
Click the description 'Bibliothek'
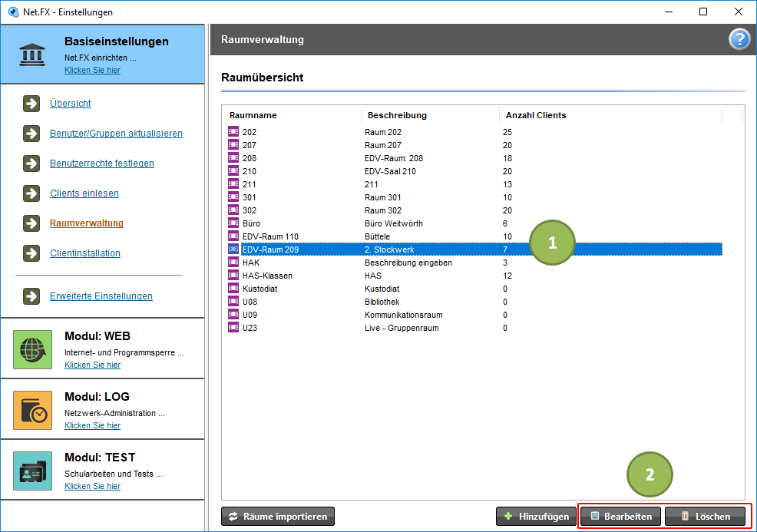tap(382, 302)
